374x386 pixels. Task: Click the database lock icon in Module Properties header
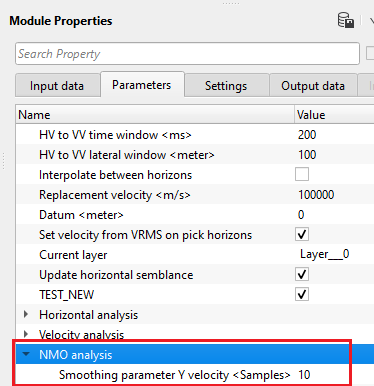[x=346, y=20]
